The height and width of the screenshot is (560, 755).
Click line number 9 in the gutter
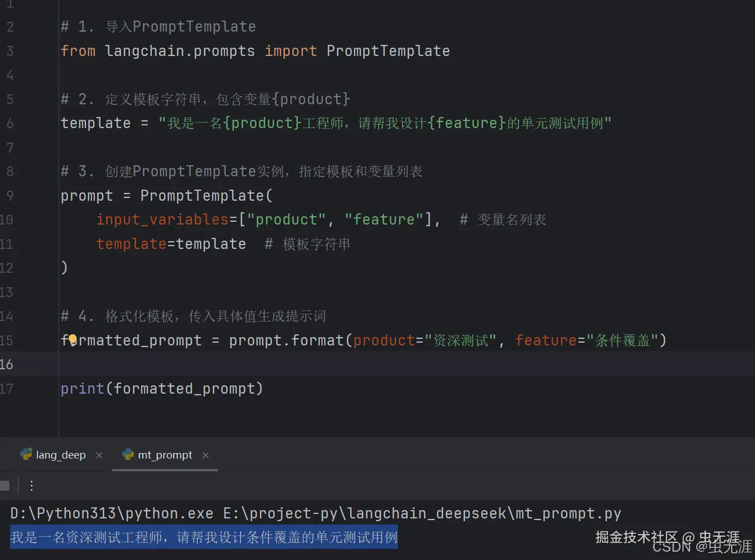[x=9, y=196]
